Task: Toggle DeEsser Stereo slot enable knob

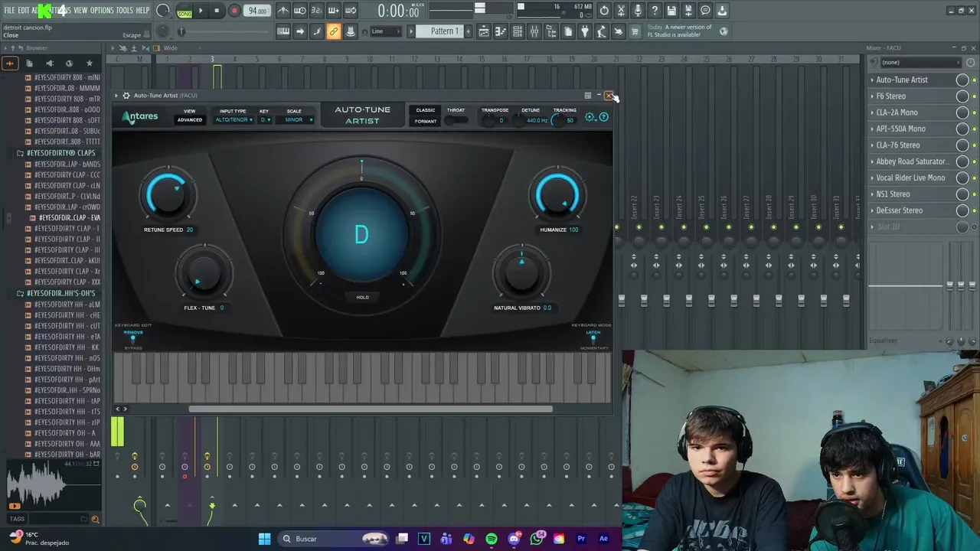Action: click(962, 210)
